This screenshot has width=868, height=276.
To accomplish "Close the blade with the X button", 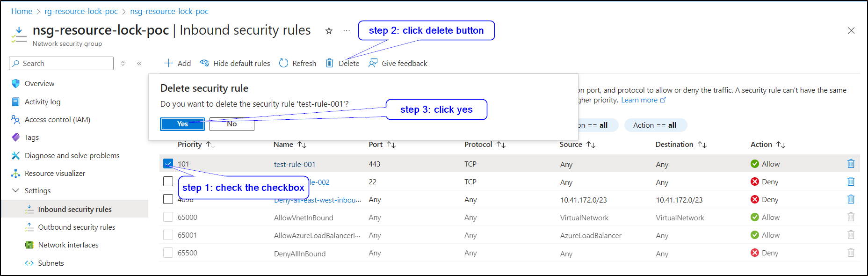I will point(851,30).
